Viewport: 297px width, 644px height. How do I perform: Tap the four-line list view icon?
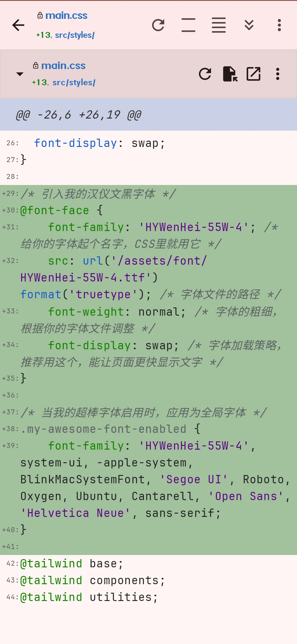(x=218, y=25)
